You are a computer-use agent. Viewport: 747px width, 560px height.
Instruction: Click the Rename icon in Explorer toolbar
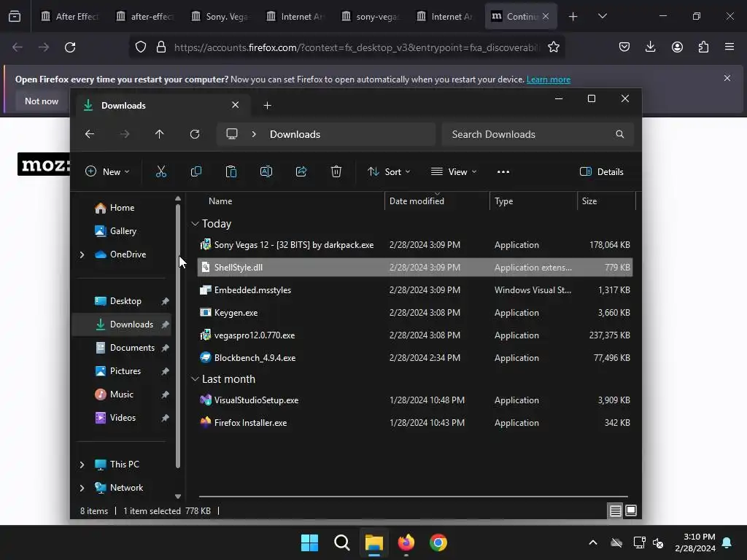click(x=266, y=171)
